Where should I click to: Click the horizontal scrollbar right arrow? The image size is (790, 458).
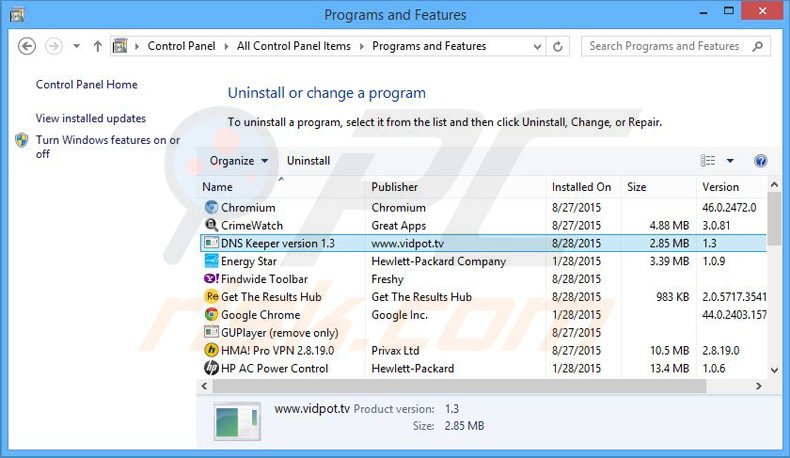point(759,386)
